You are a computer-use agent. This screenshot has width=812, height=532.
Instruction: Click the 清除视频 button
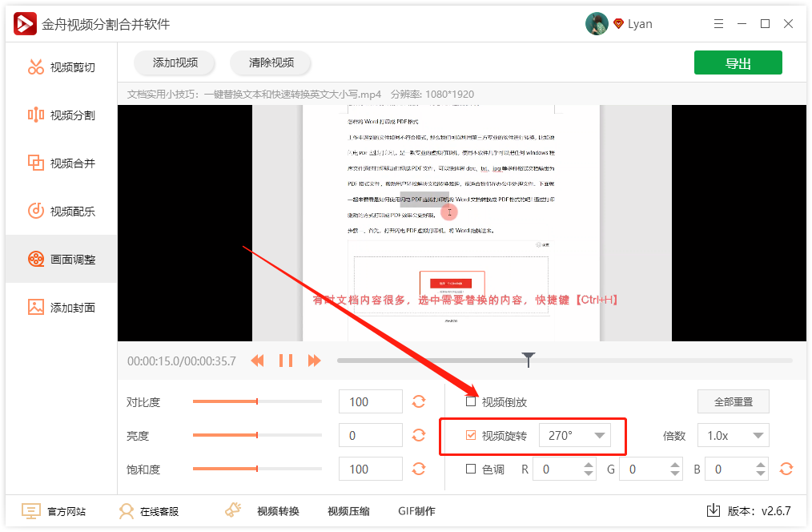tap(271, 62)
